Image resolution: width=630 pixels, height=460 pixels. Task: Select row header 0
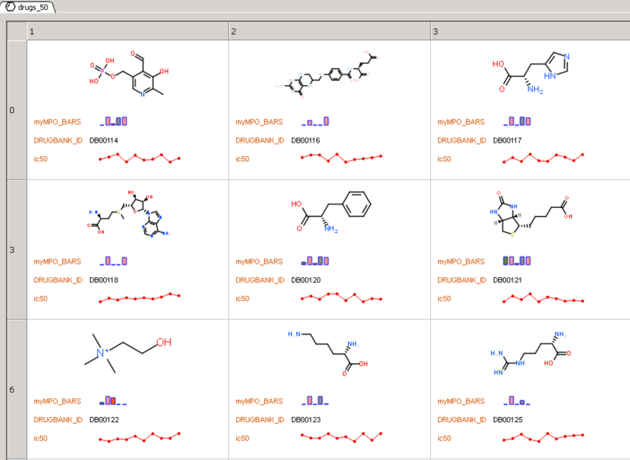tap(12, 110)
